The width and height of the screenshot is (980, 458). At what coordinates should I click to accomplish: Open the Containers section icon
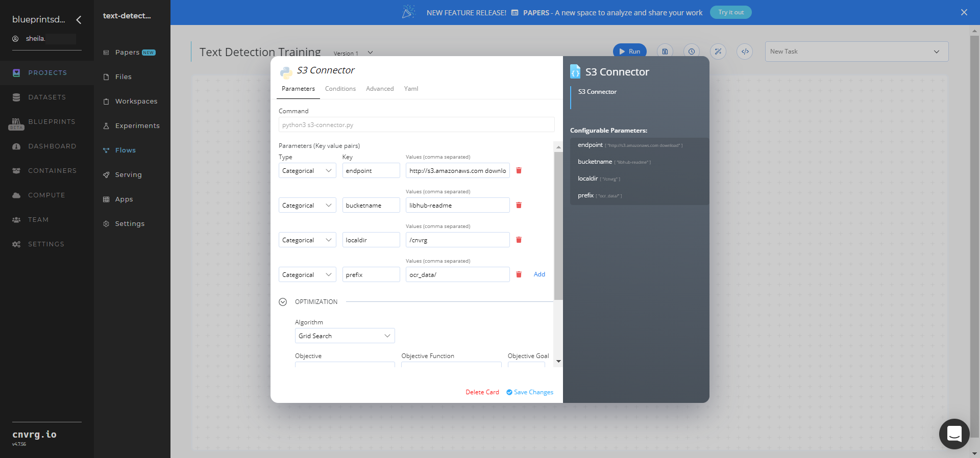click(x=16, y=171)
